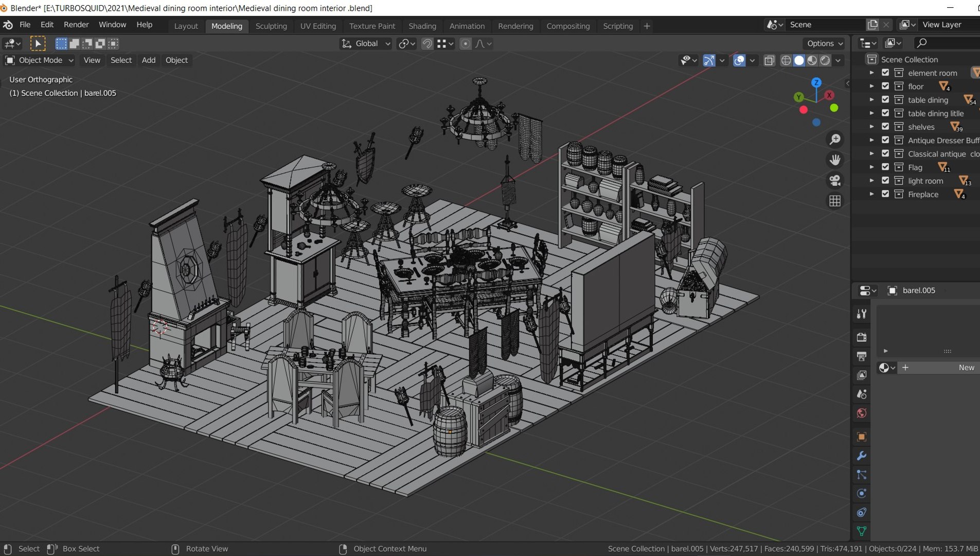Open the Blender logo application menu
This screenshot has height=556, width=980.
[8, 25]
